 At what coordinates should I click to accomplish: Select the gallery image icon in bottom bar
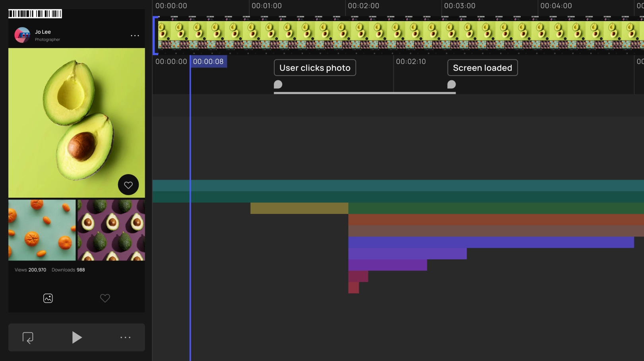(x=48, y=298)
